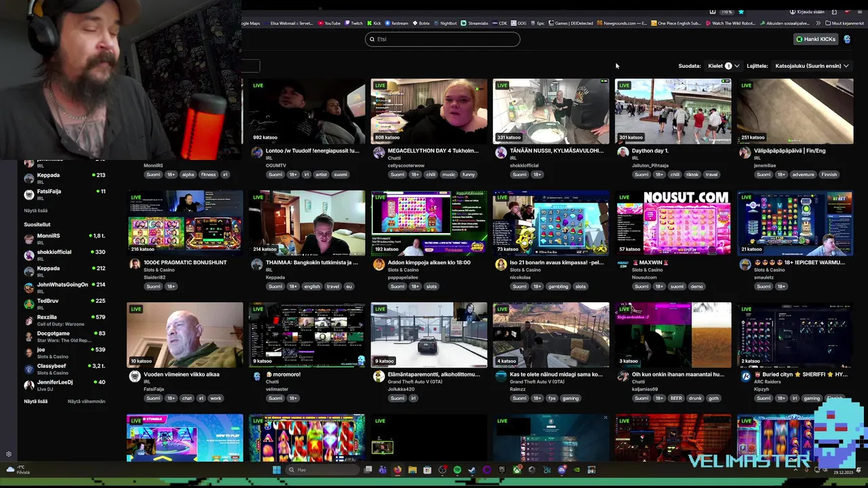Click the Windows taskbar search box
This screenshot has height=488, width=868.
[322, 470]
